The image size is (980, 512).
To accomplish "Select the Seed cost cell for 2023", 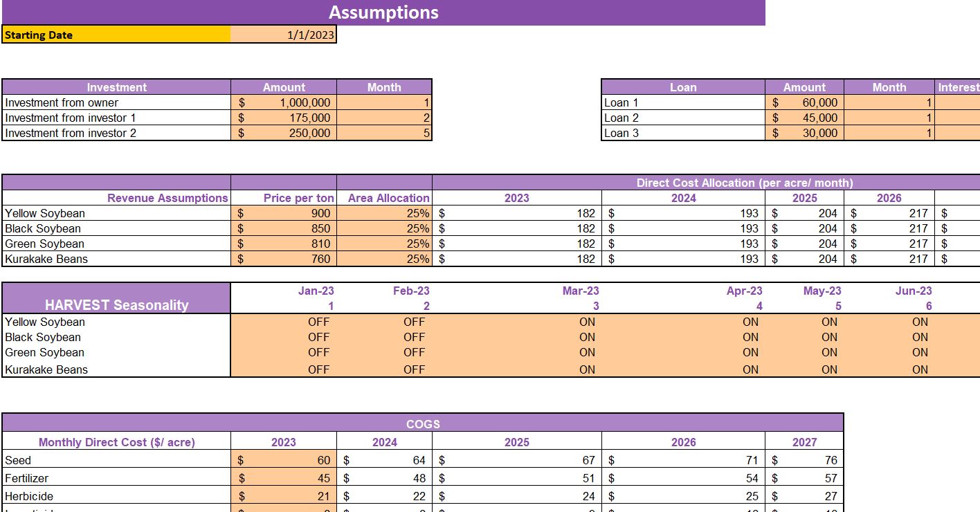I will click(x=284, y=459).
